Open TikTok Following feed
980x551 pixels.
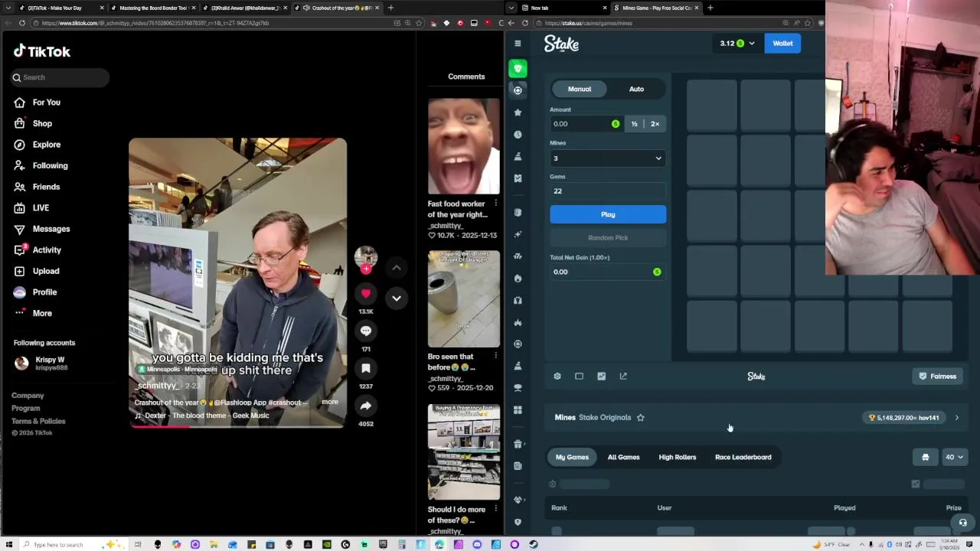click(x=41, y=165)
